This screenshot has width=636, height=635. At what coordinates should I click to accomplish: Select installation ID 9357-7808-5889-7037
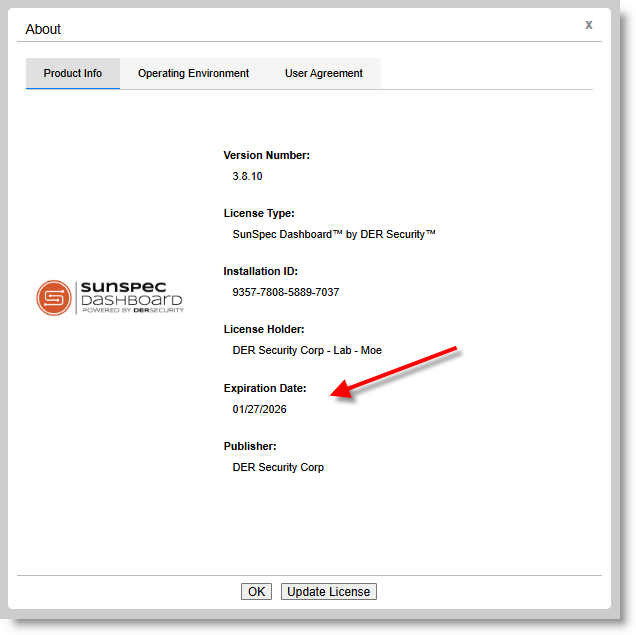tap(285, 293)
